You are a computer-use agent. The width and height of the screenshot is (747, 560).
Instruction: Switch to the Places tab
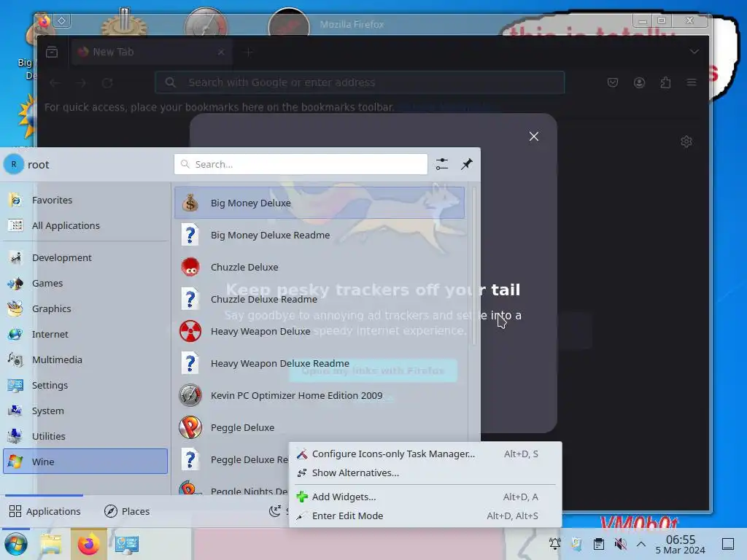tap(127, 511)
